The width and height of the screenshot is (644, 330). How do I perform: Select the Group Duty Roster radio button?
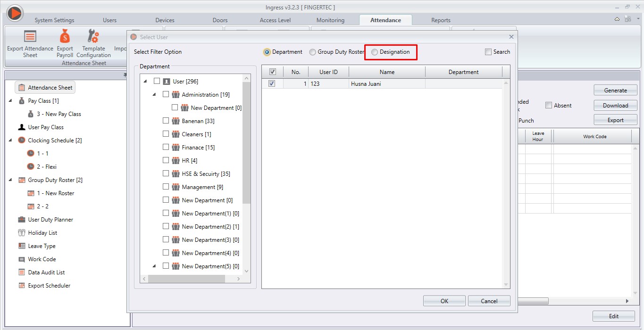coord(312,52)
